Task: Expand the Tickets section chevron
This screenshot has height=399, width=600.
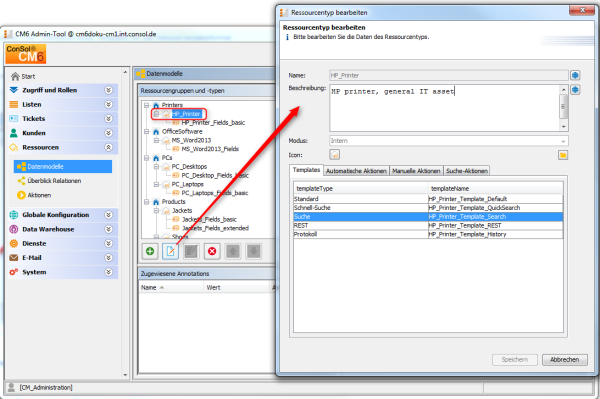Action: (109, 119)
